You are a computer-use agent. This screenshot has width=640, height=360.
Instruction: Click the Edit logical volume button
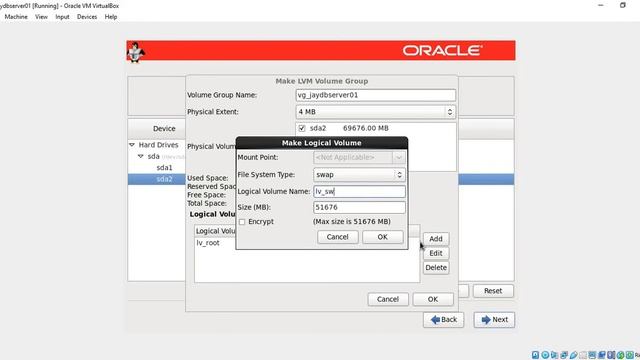(x=436, y=253)
